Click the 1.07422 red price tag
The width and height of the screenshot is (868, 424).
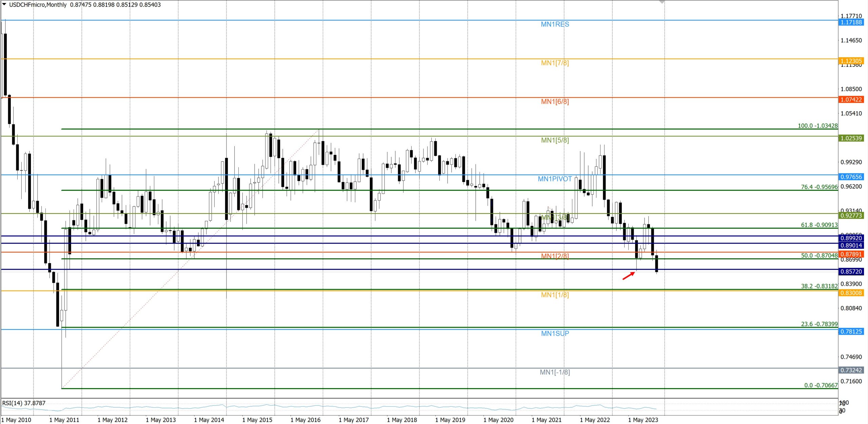851,100
